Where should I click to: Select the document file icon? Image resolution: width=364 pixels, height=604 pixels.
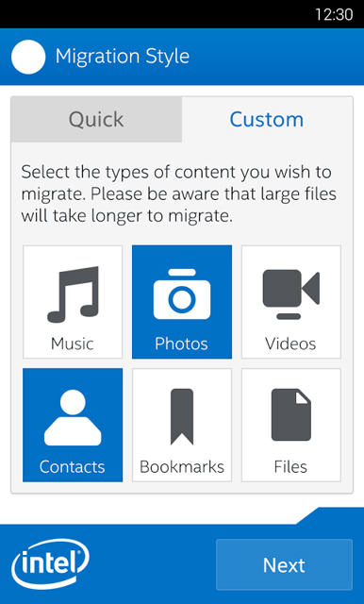[x=290, y=414]
